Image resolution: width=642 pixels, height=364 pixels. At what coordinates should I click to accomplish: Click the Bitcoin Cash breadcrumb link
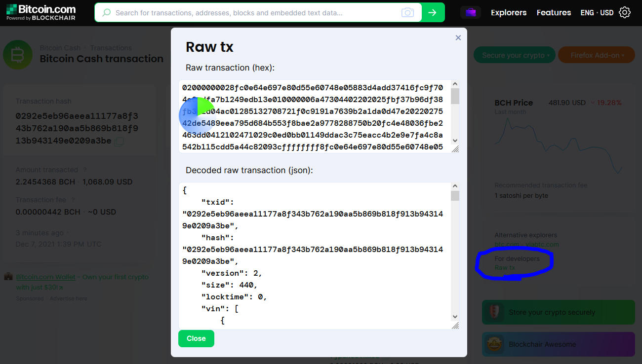pyautogui.click(x=60, y=48)
